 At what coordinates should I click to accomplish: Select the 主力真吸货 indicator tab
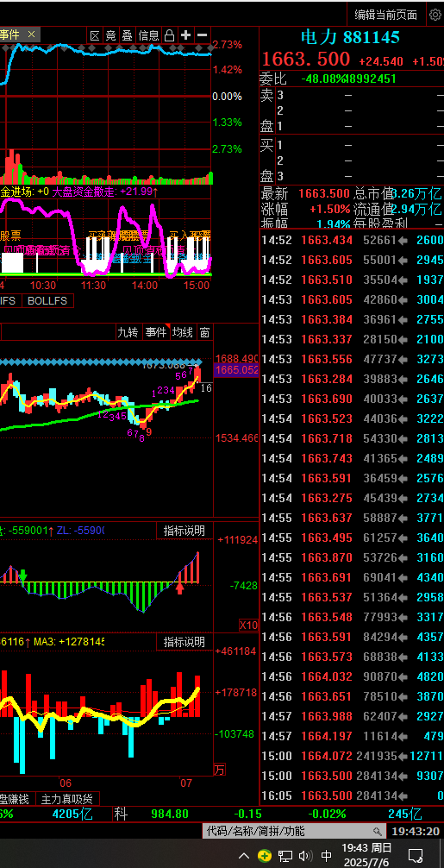pyautogui.click(x=67, y=798)
